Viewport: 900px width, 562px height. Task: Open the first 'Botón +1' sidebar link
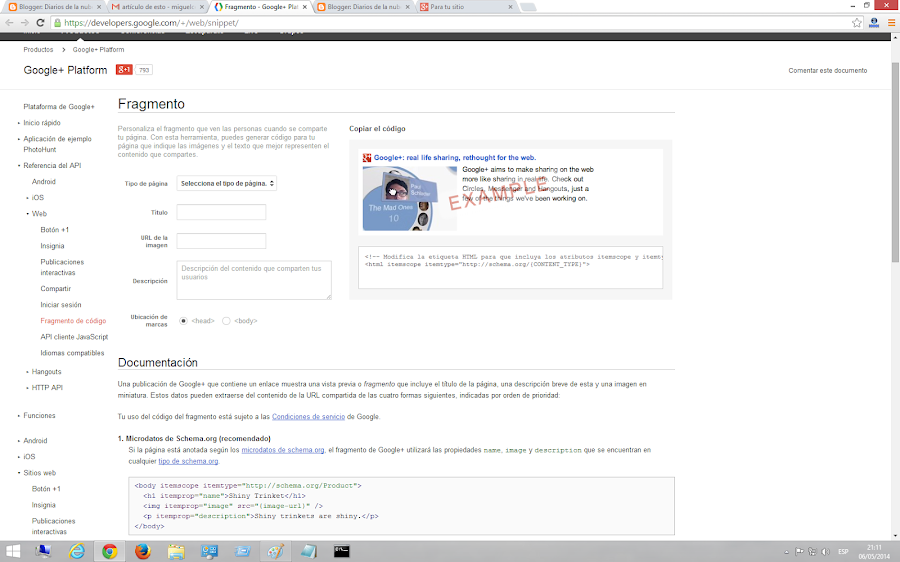pyautogui.click(x=55, y=230)
